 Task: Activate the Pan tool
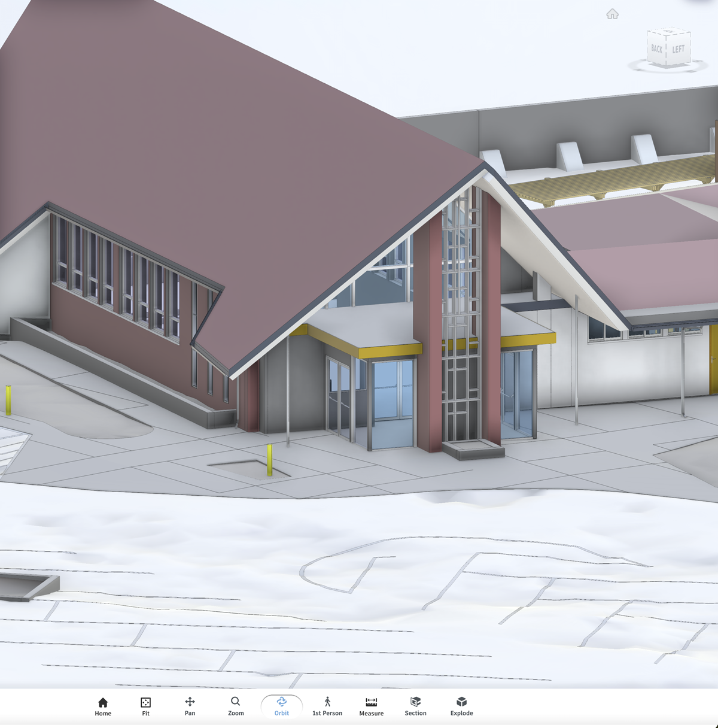pyautogui.click(x=190, y=706)
